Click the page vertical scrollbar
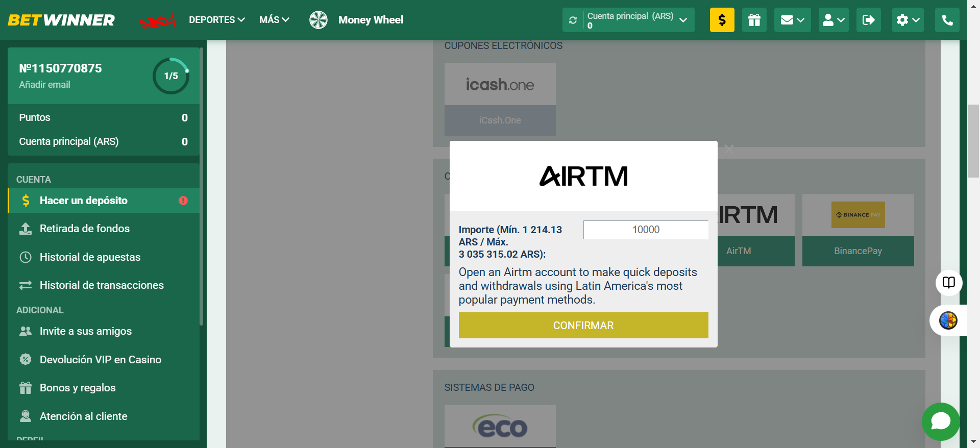980x448 pixels. point(974,141)
